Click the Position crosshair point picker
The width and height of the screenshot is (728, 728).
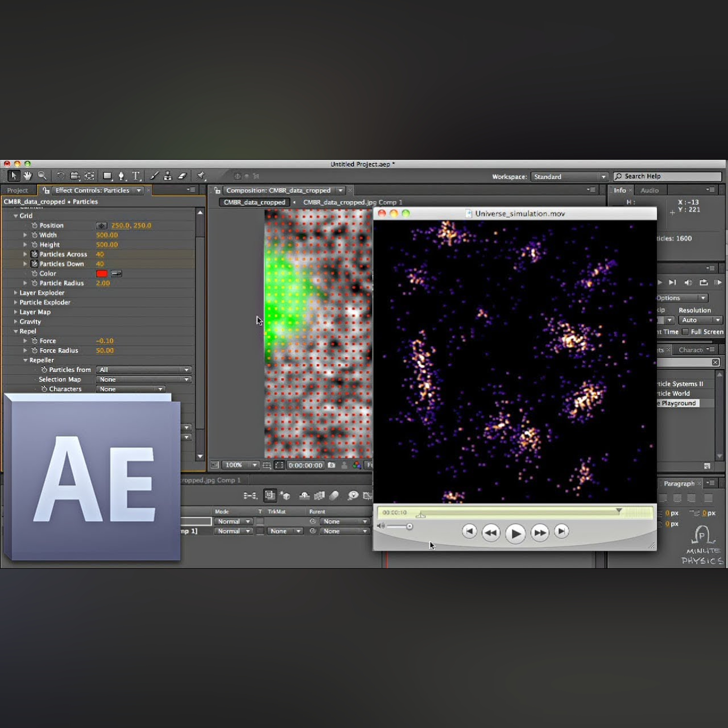click(x=101, y=226)
